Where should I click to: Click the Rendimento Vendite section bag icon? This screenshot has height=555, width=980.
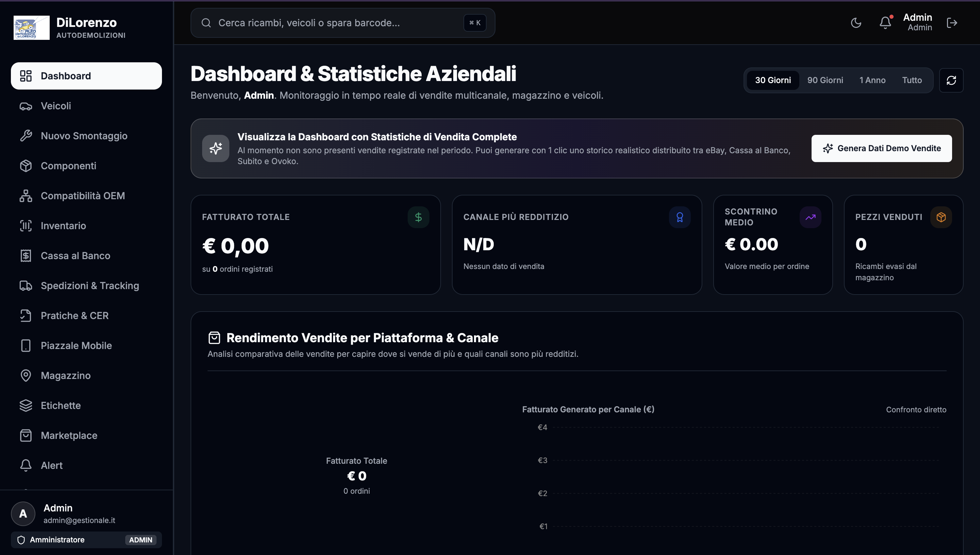[x=214, y=338]
